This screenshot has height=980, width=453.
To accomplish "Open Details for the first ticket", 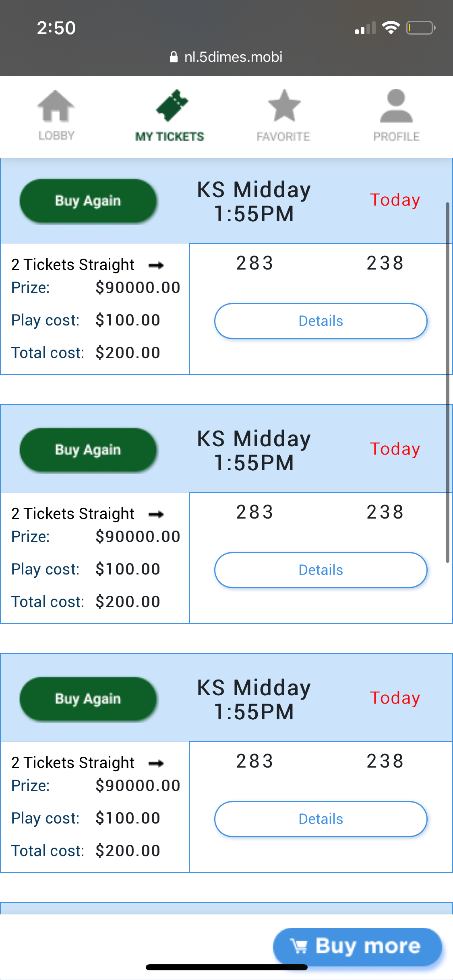I will click(x=321, y=321).
